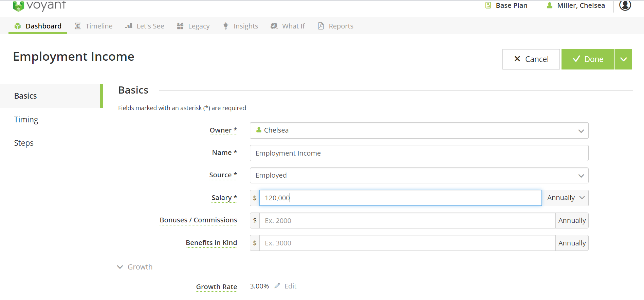
Task: Open the Reports tab
Action: tap(335, 26)
